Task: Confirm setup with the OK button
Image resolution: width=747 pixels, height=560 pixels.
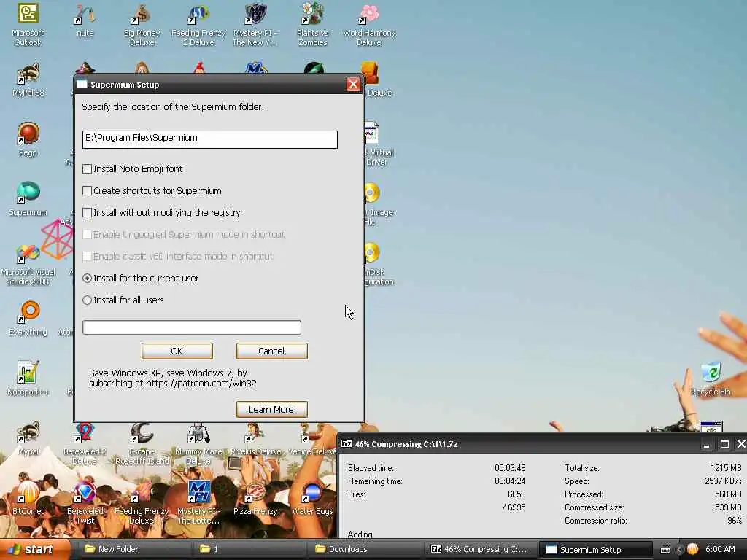Action: [x=177, y=351]
